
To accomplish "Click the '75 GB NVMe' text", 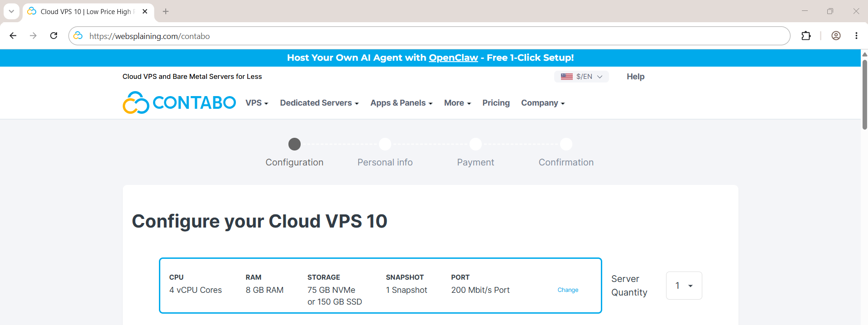I will click(x=331, y=290).
